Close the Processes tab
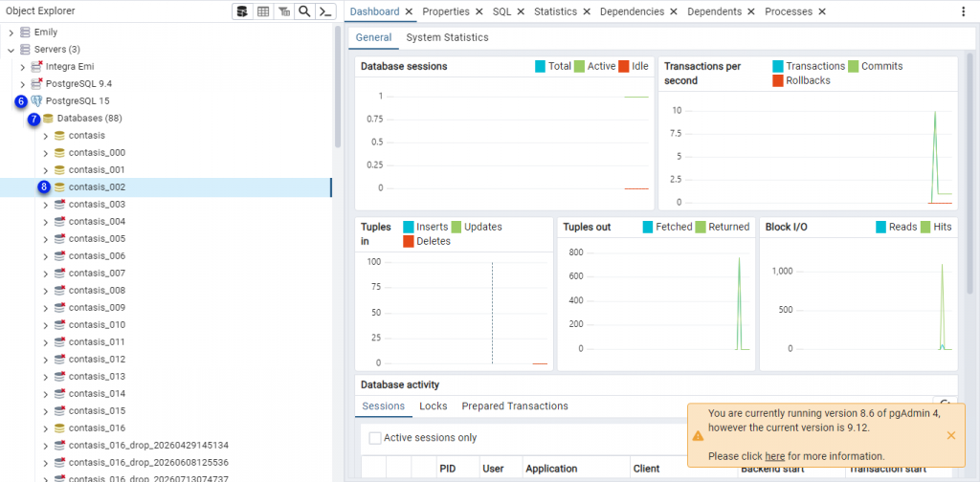Image resolution: width=980 pixels, height=482 pixels. 822,11
